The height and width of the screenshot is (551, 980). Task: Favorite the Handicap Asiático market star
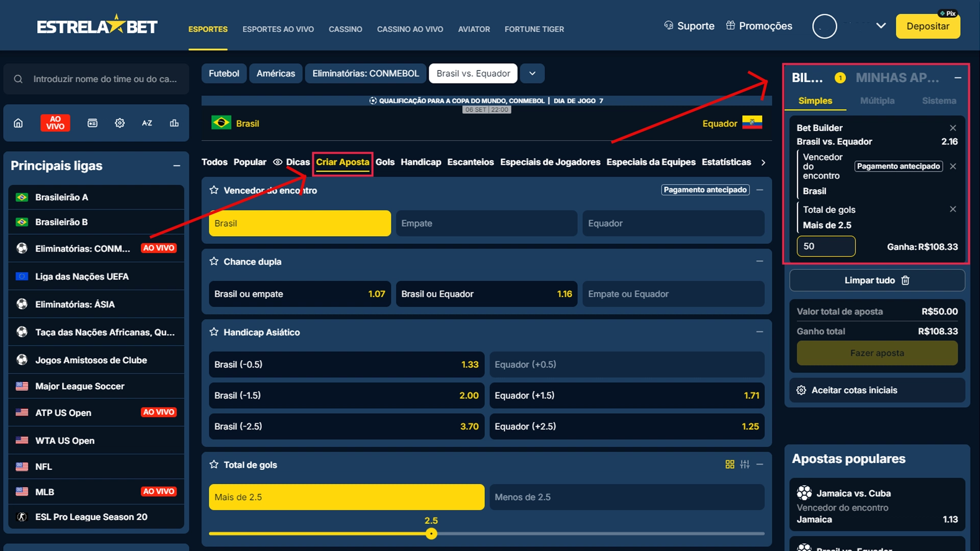pos(214,332)
